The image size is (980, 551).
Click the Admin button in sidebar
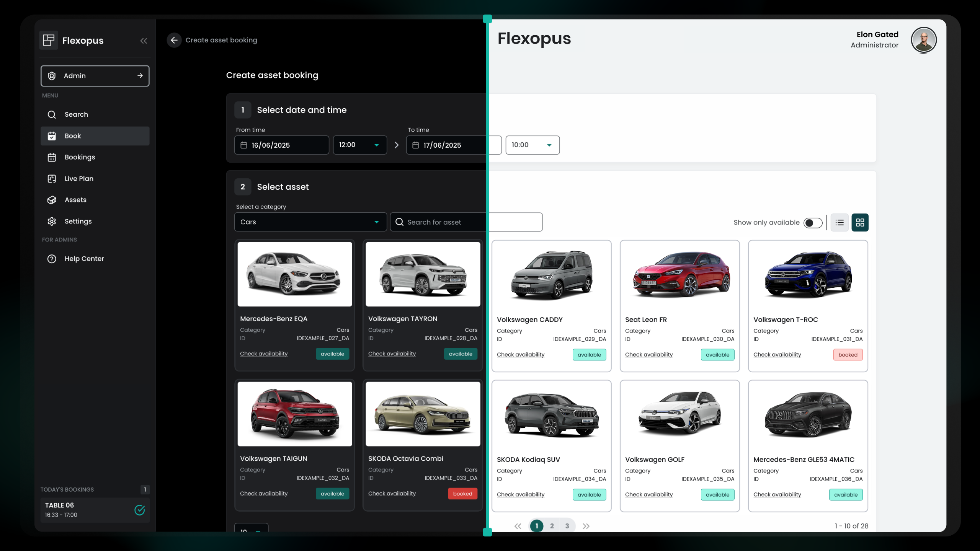click(95, 76)
